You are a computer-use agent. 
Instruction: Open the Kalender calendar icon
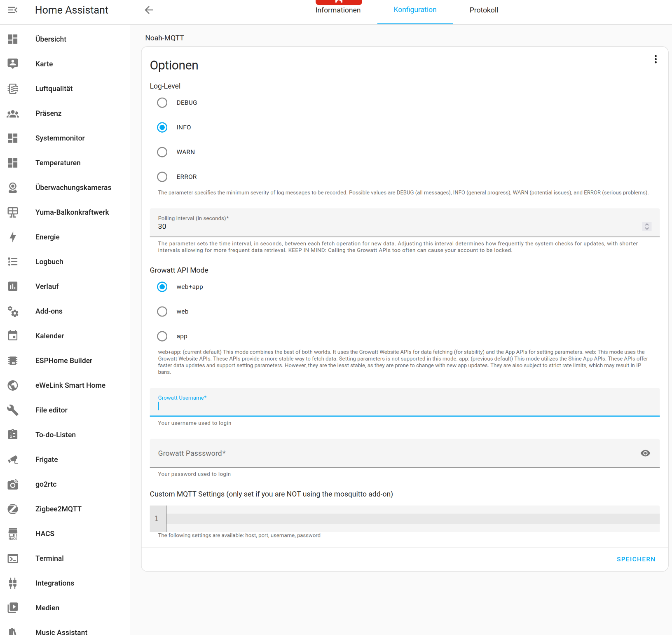point(13,336)
